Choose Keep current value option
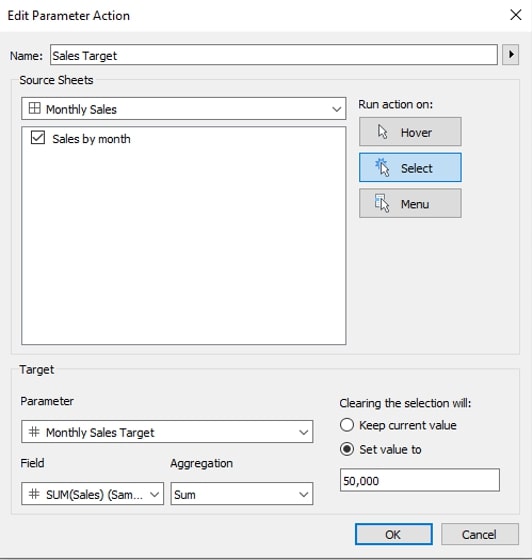The width and height of the screenshot is (532, 560). (347, 425)
